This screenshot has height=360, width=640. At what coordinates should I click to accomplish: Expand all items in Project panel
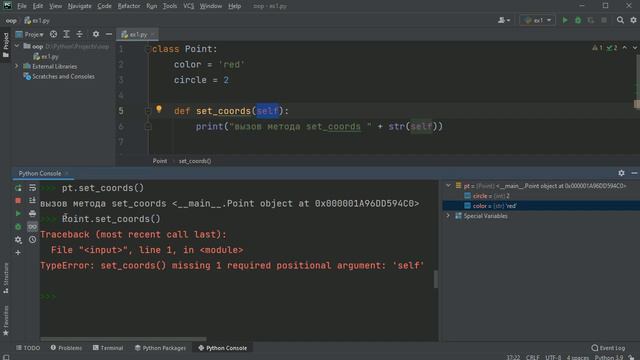(67, 34)
